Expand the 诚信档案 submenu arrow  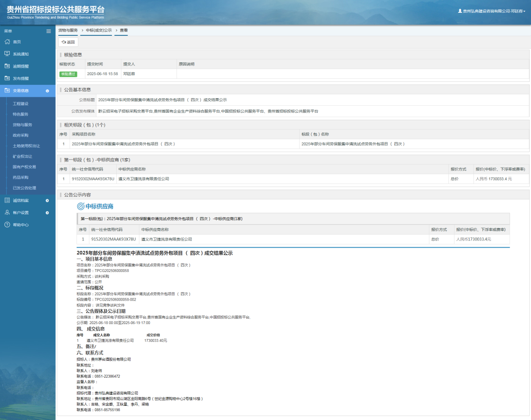coord(47,201)
